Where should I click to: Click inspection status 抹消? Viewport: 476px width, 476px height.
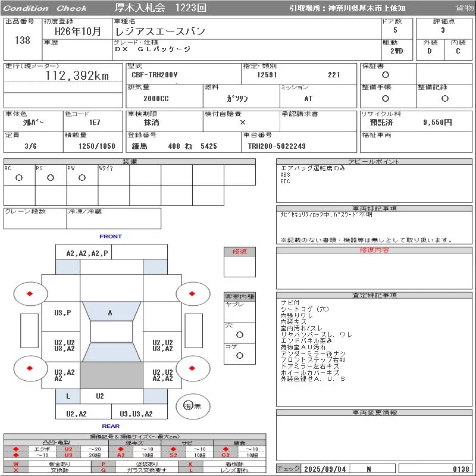(152, 123)
